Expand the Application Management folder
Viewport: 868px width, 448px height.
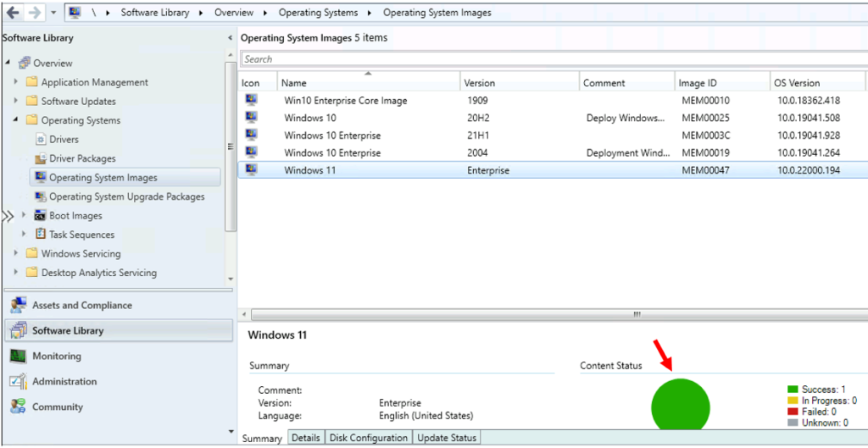point(15,82)
